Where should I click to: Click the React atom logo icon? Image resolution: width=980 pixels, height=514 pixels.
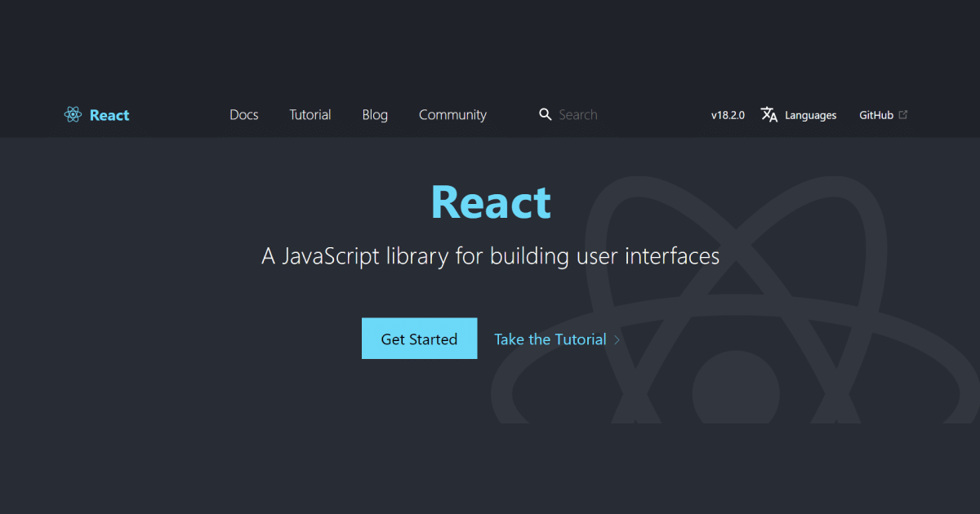click(x=73, y=114)
